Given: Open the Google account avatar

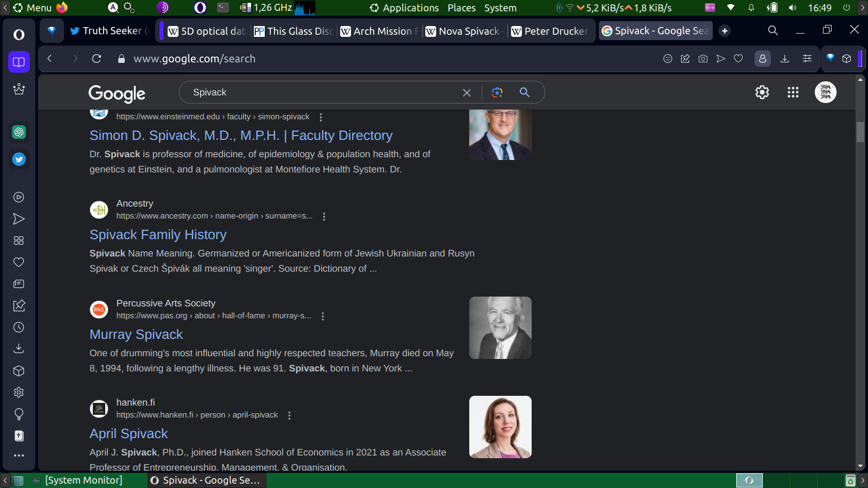Looking at the screenshot, I should [x=826, y=93].
